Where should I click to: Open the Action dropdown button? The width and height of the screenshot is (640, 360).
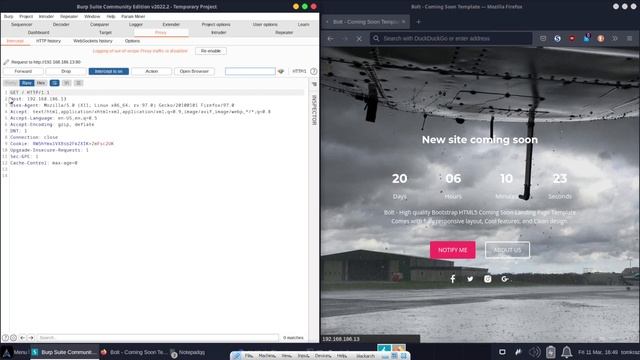point(151,71)
